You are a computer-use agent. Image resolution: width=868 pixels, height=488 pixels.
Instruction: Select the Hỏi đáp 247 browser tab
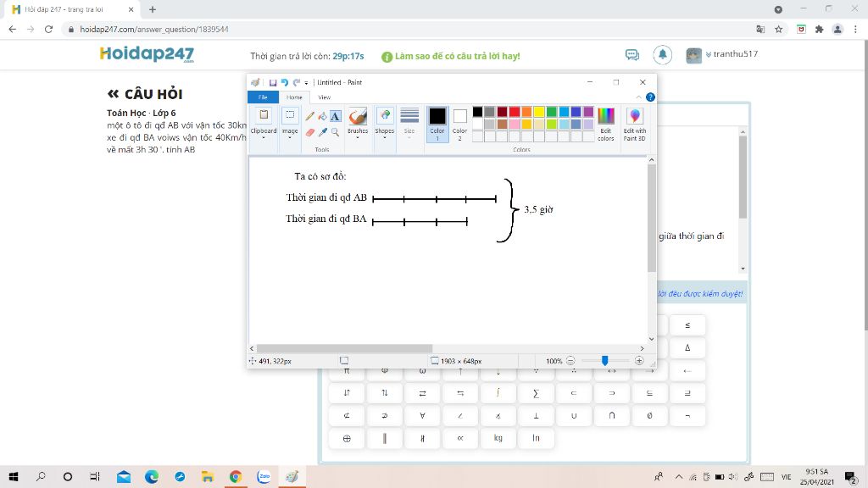[71, 9]
